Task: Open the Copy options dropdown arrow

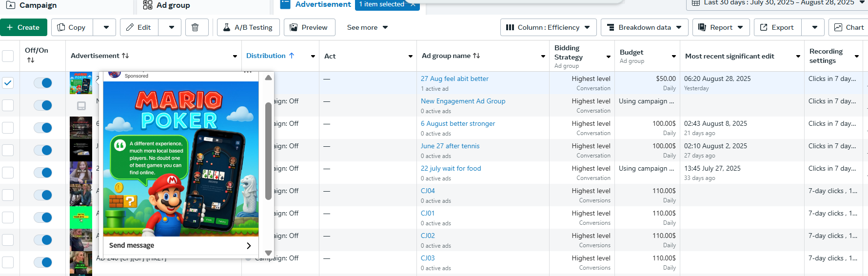Action: coord(106,27)
